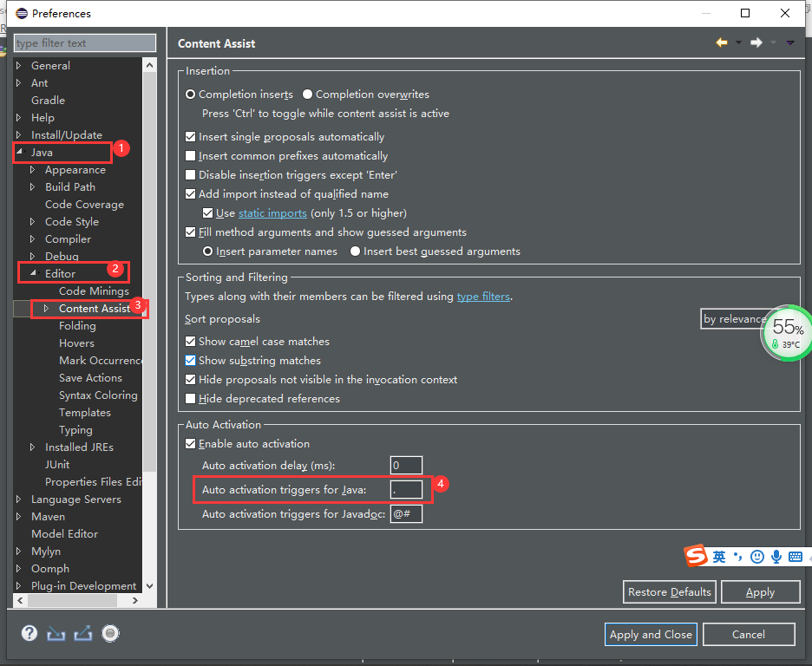
Task: Toggle Fill method arguments checkbox
Action: (x=191, y=232)
